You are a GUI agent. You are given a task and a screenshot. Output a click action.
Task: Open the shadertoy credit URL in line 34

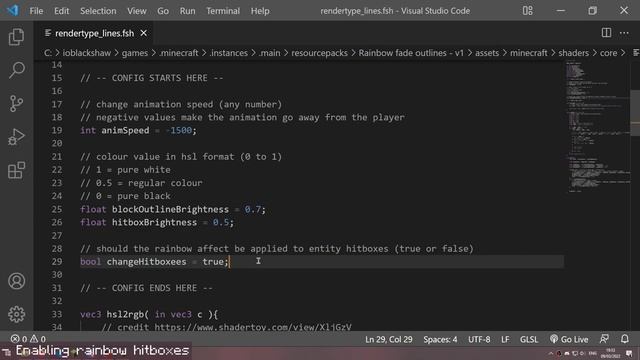253,327
